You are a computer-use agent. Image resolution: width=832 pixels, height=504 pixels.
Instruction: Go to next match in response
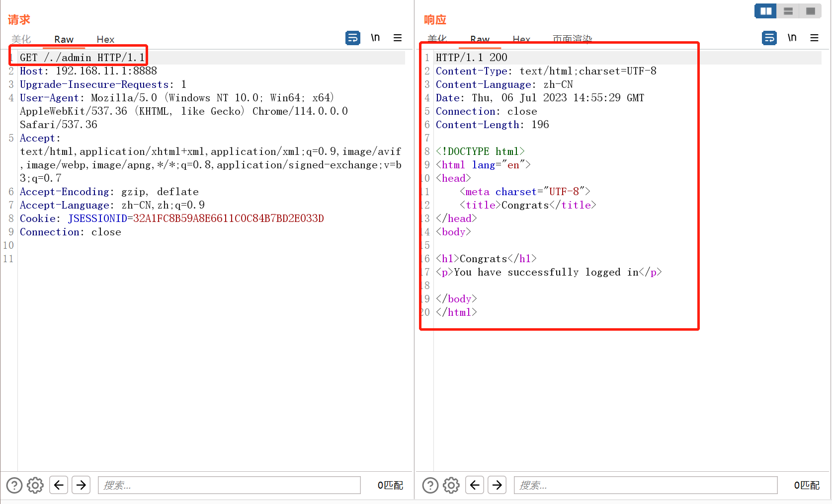pos(497,485)
